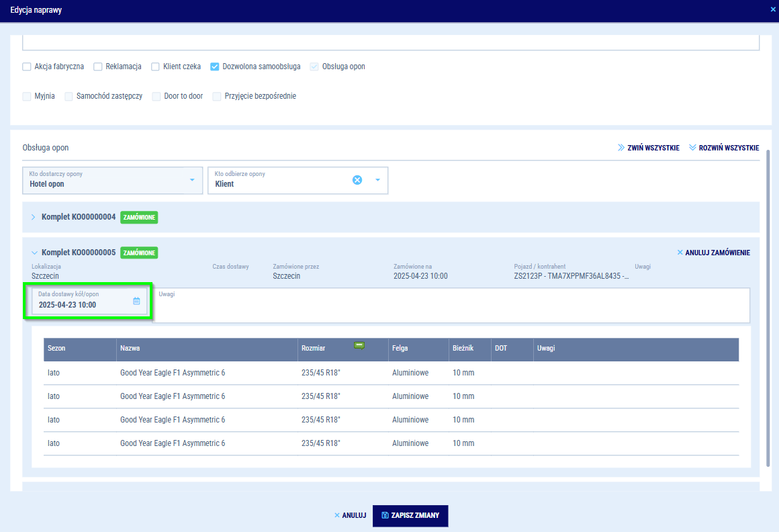The width and height of the screenshot is (779, 532).
Task: Enable the Akcja fabryczna checkbox
Action: tap(27, 66)
